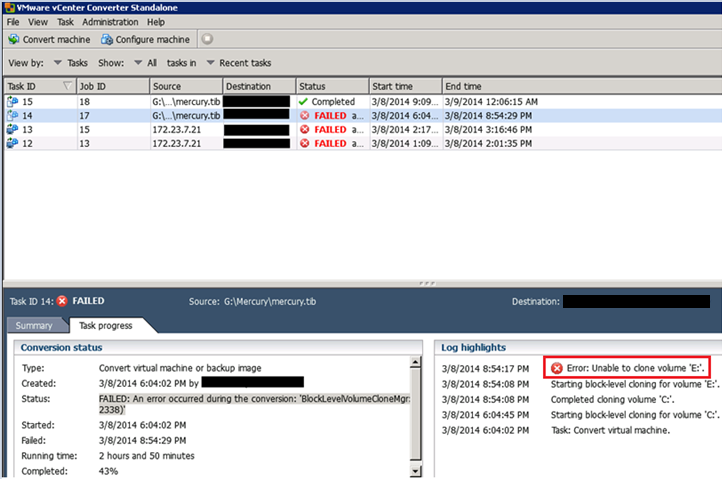Click the red failed icon beside Task ID 14 header

(62, 301)
